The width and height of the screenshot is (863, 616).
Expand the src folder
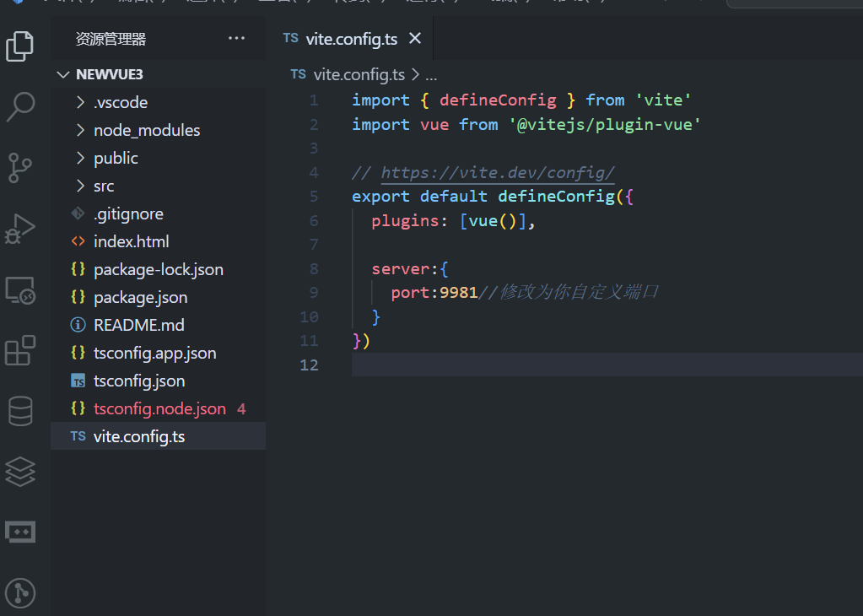[x=103, y=186]
